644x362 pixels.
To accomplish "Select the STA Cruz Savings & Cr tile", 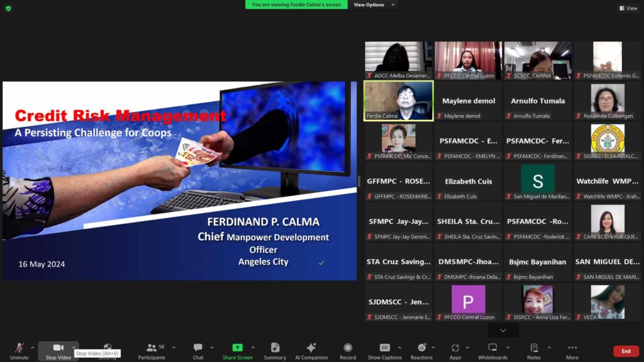I will 398,262.
